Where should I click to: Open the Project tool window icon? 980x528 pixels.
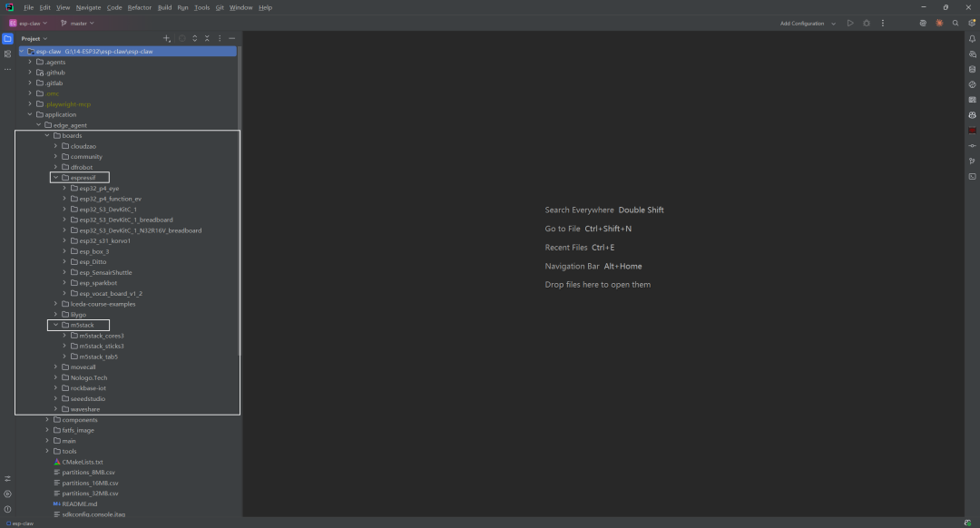click(7, 39)
